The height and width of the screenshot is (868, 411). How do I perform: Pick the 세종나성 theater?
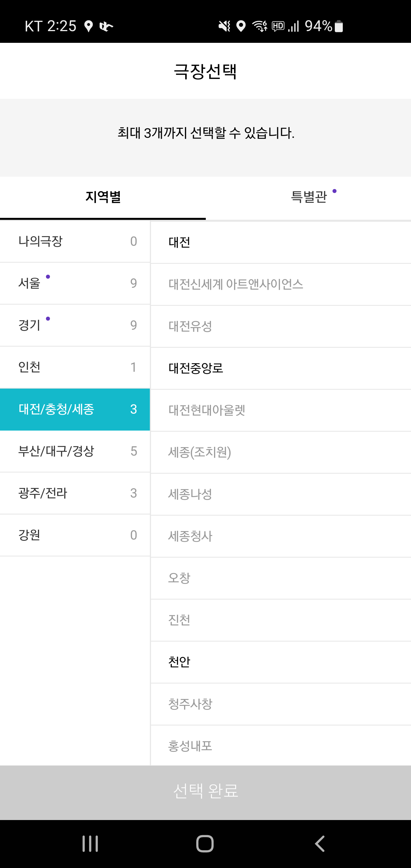pos(280,494)
